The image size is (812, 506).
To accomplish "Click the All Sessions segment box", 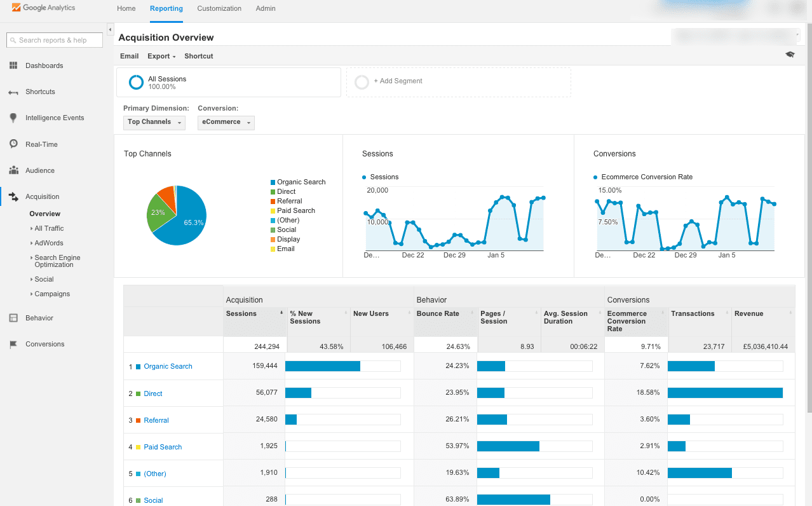I will [x=229, y=83].
